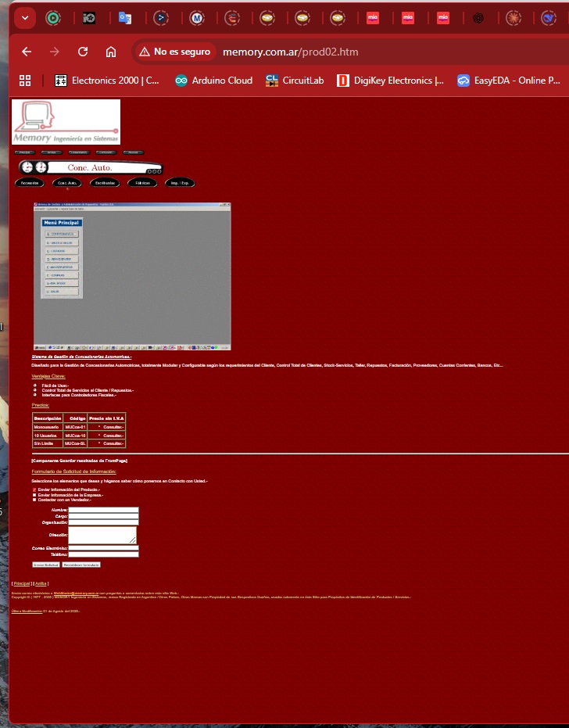Viewport: 569px width, 728px height.
Task: Click the Monousuario table cell
Action: click(48, 427)
